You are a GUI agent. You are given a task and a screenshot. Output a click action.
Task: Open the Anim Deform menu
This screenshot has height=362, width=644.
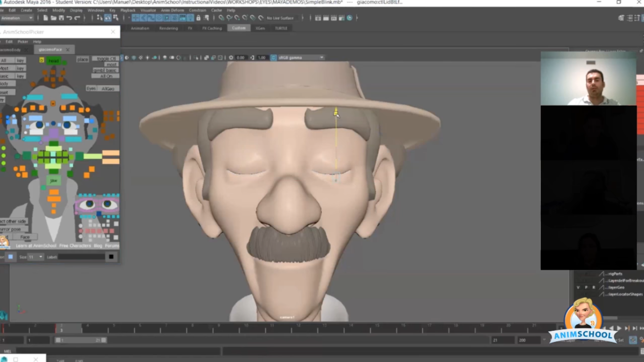[x=172, y=10]
